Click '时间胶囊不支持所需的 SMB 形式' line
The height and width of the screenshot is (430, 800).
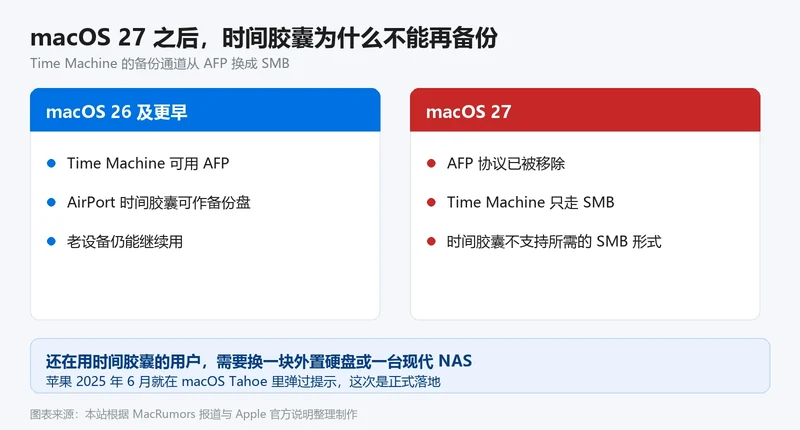[x=554, y=241]
